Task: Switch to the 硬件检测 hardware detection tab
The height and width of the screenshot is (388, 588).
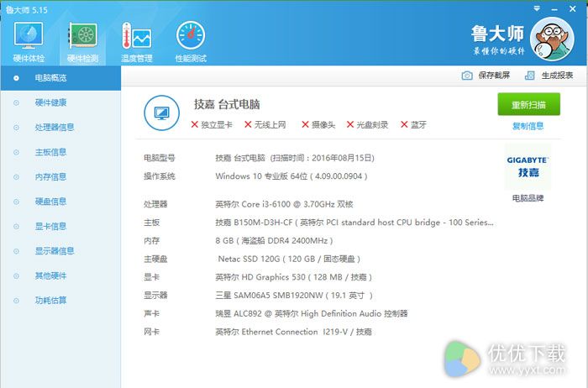Action: 82,42
